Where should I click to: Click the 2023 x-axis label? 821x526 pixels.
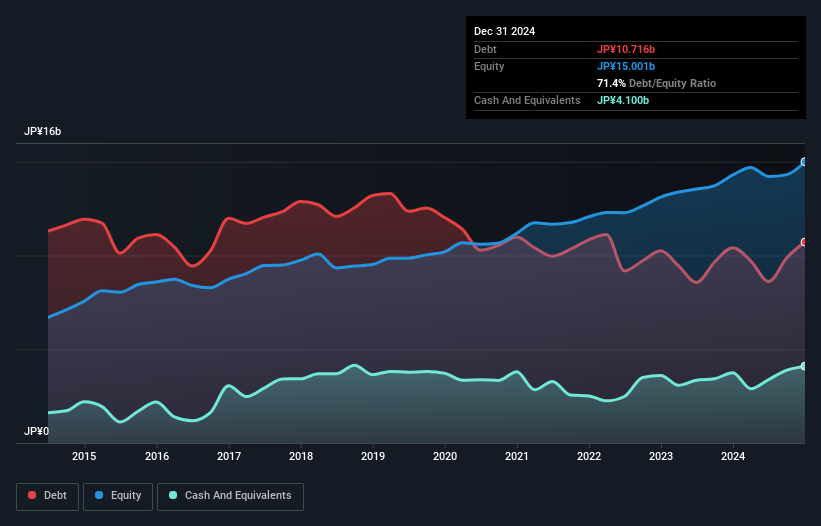tap(661, 456)
